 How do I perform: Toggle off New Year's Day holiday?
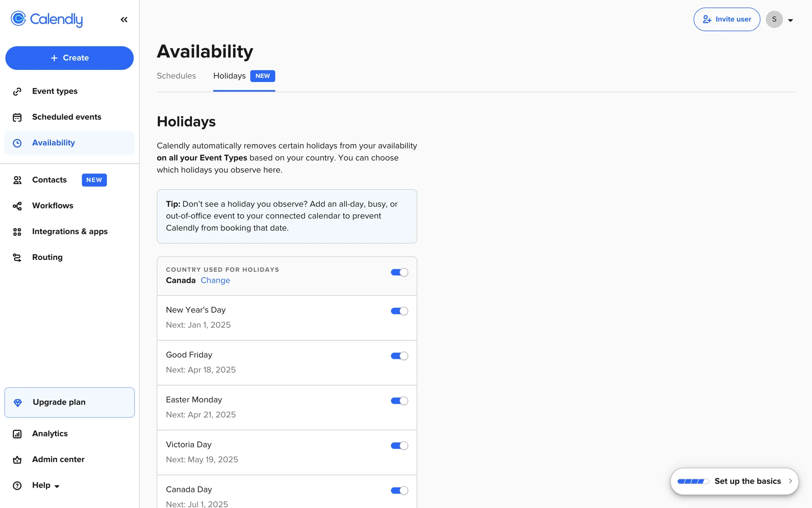coord(399,311)
